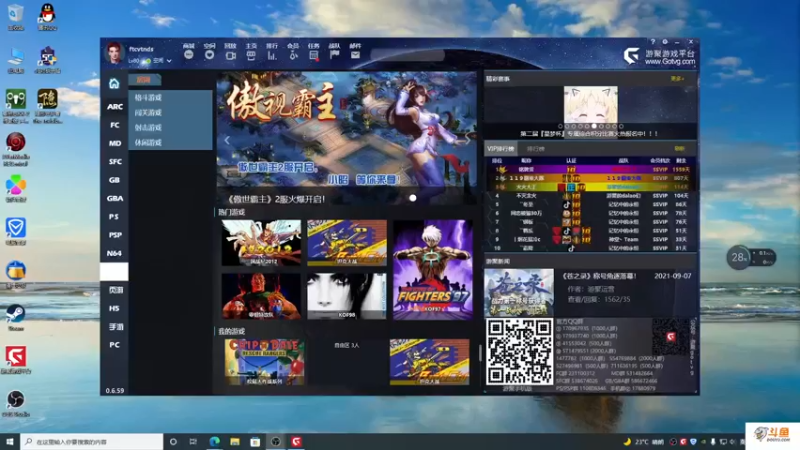Open the 回放 replay camera icon

coord(230,55)
